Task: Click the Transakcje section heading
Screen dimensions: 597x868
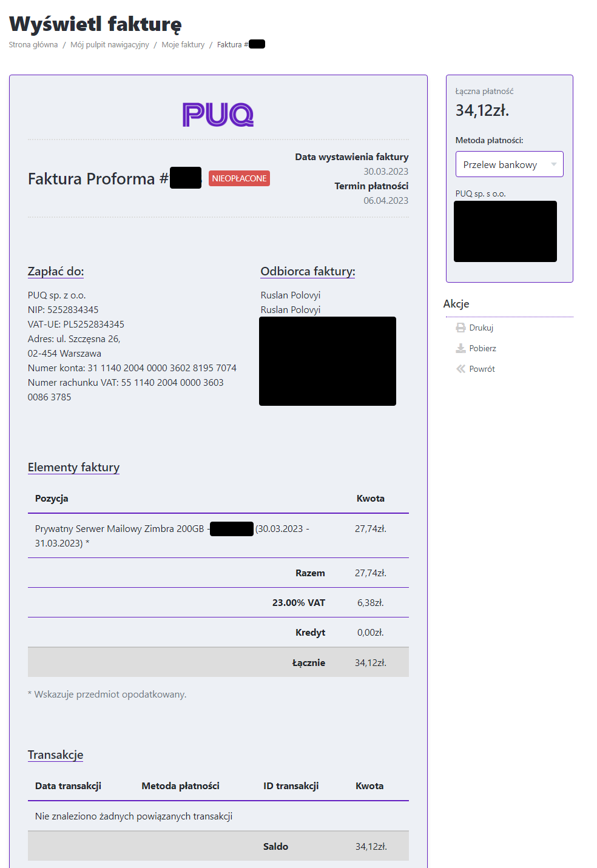Action: (x=55, y=755)
